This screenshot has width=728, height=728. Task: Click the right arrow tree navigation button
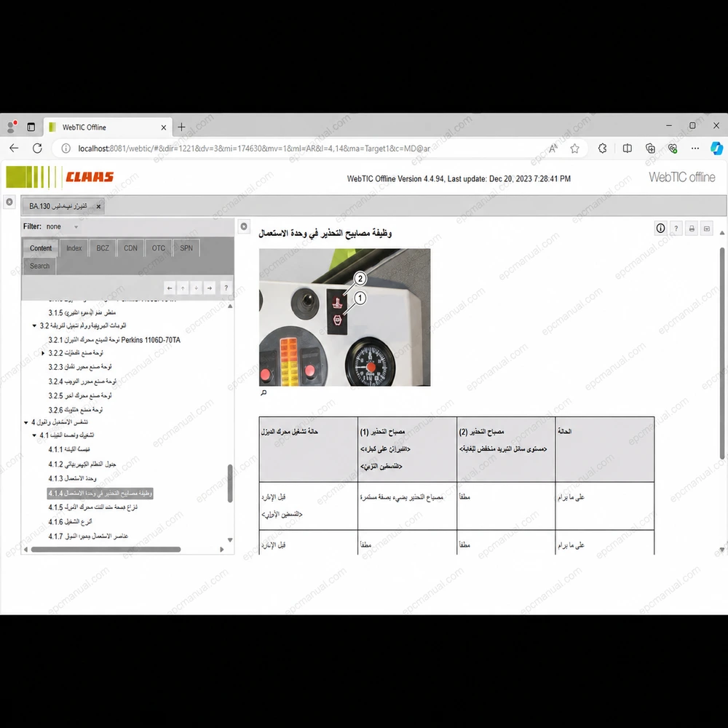pyautogui.click(x=210, y=288)
